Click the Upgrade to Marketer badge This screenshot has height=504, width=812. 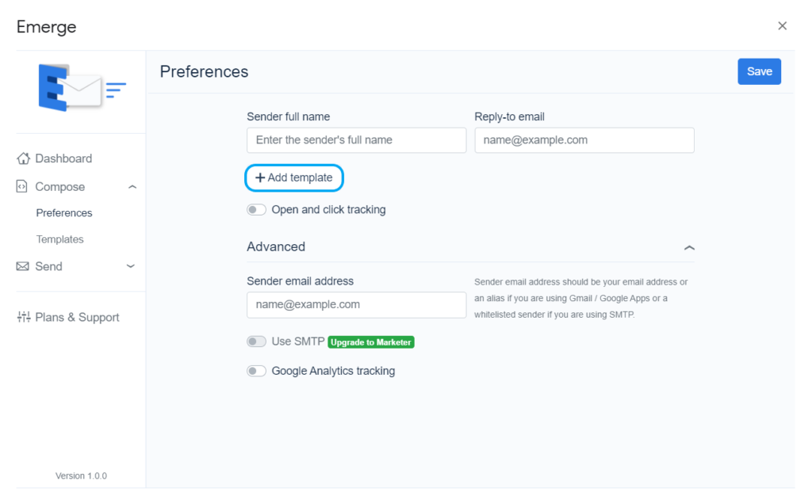tap(371, 342)
